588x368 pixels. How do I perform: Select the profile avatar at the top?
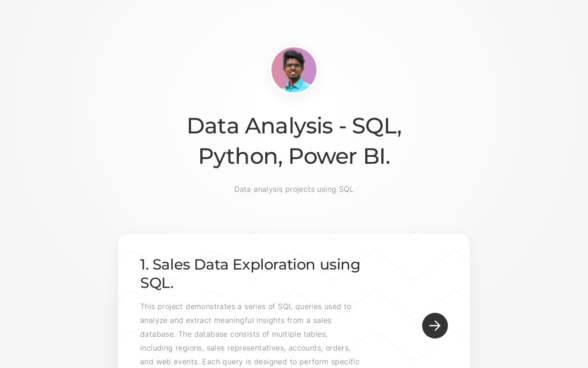coord(294,70)
